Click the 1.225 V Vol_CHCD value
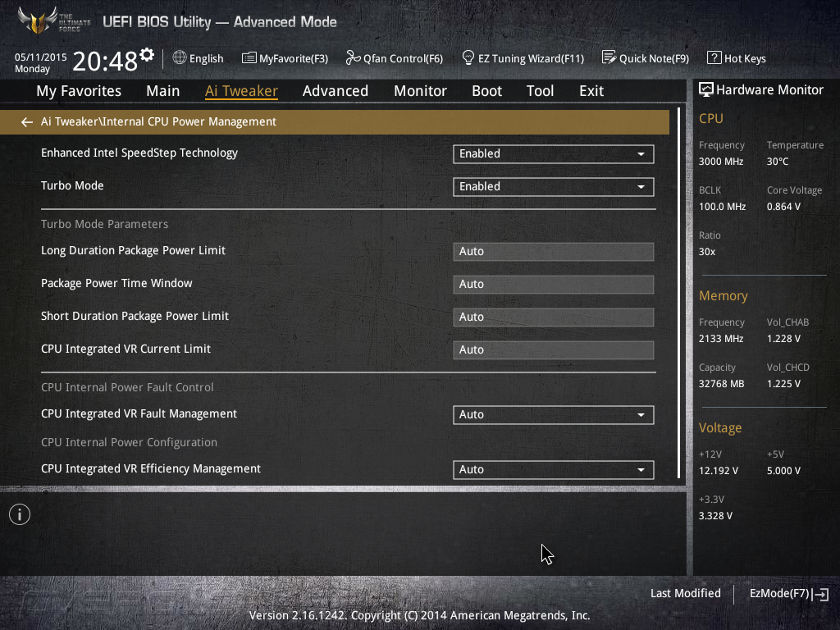Viewport: 840px width, 630px height. pos(783,384)
